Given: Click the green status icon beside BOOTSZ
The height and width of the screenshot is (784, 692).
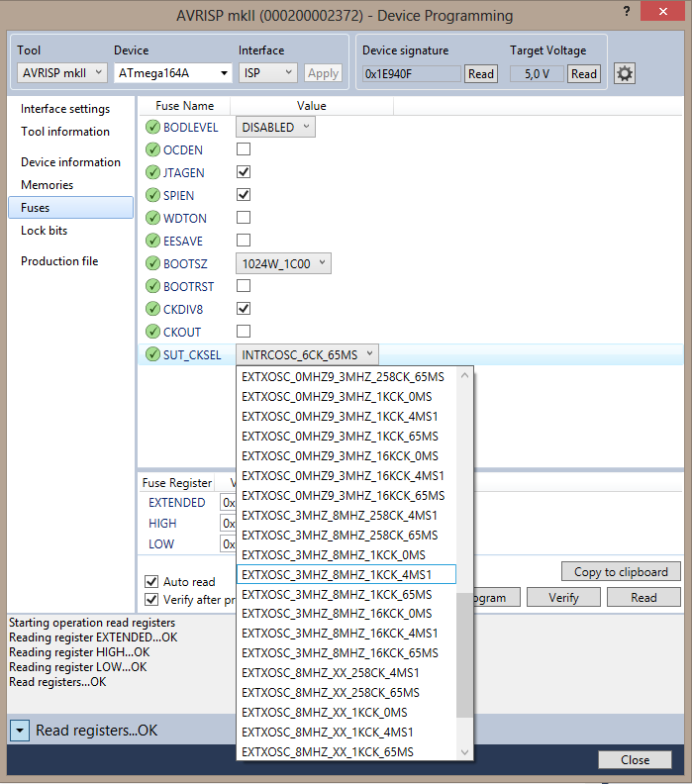Looking at the screenshot, I should pyautogui.click(x=152, y=263).
